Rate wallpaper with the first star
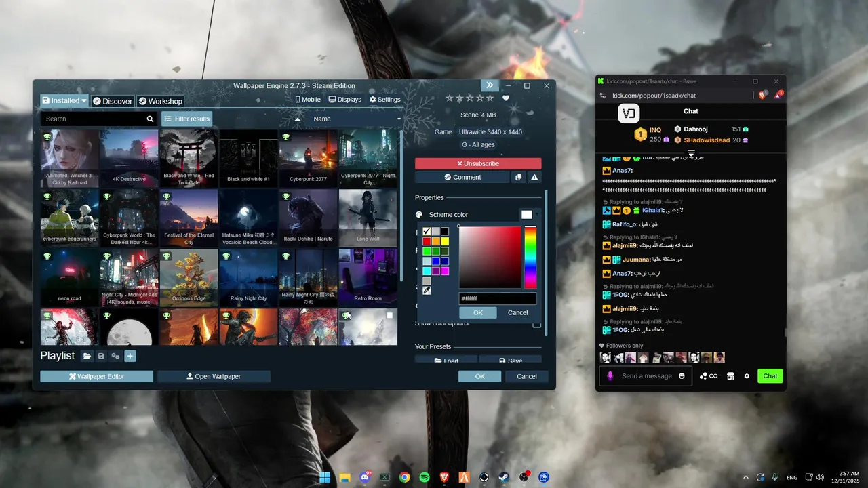 point(449,98)
